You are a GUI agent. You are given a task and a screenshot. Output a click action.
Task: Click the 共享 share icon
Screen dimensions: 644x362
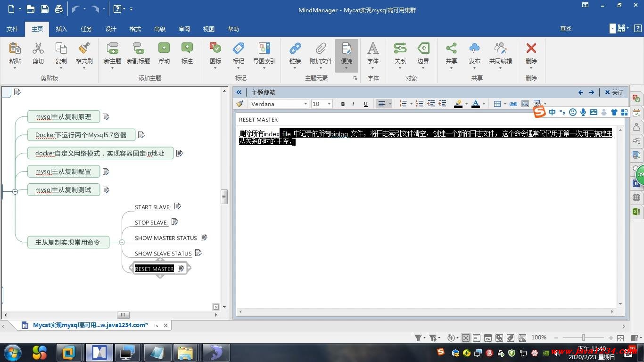451,48
